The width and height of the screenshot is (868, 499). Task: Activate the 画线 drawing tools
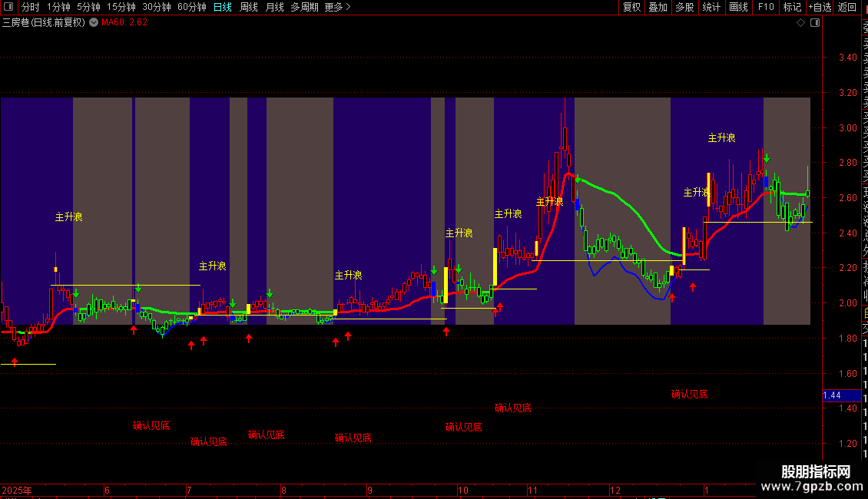tap(738, 7)
